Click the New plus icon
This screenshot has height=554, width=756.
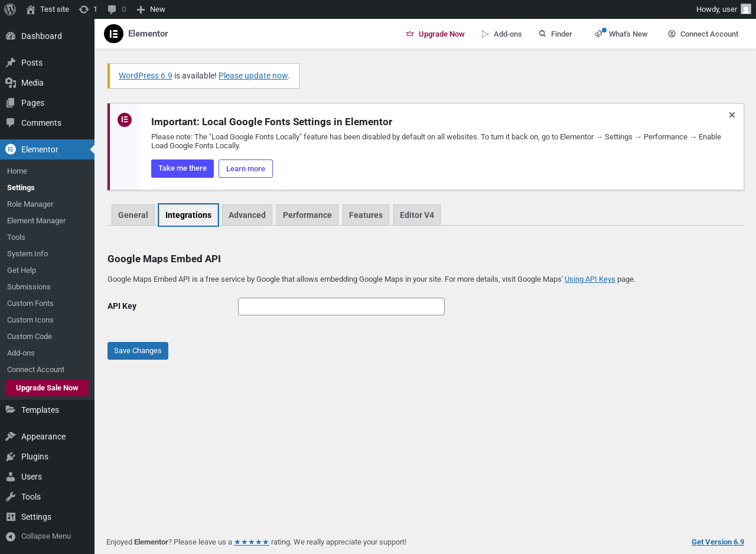(141, 9)
